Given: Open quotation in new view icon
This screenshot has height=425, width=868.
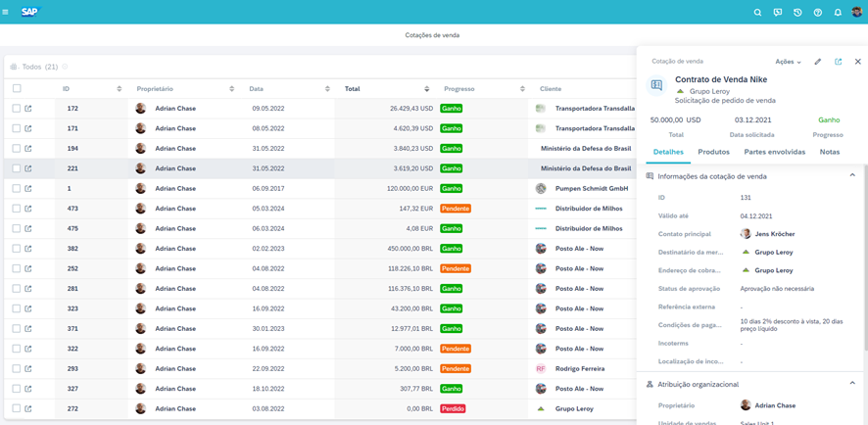Looking at the screenshot, I should pos(838,62).
